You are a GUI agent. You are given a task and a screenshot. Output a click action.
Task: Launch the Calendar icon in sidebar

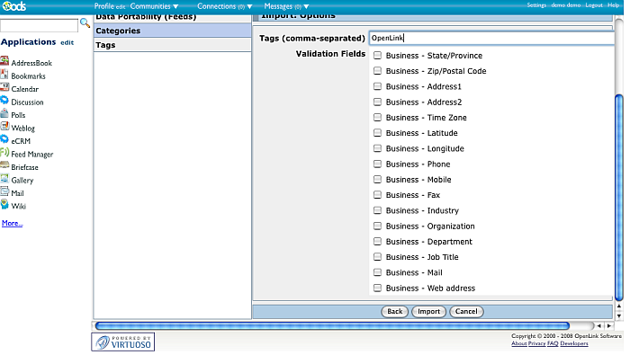pyautogui.click(x=5, y=89)
